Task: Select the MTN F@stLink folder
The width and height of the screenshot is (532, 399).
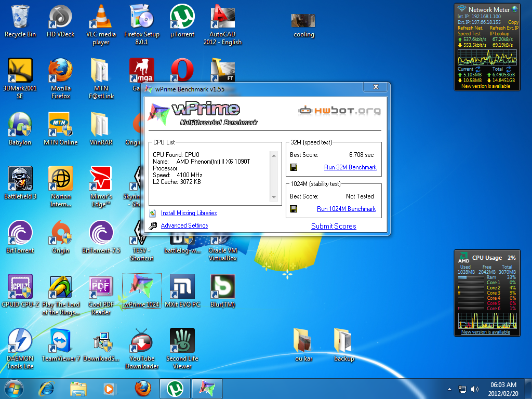Action: [101, 79]
